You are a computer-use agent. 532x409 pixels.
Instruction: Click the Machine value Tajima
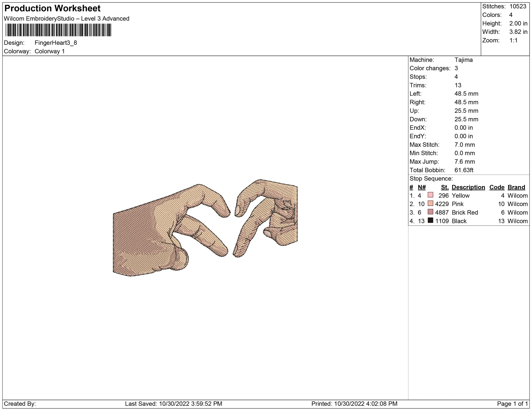pyautogui.click(x=463, y=60)
